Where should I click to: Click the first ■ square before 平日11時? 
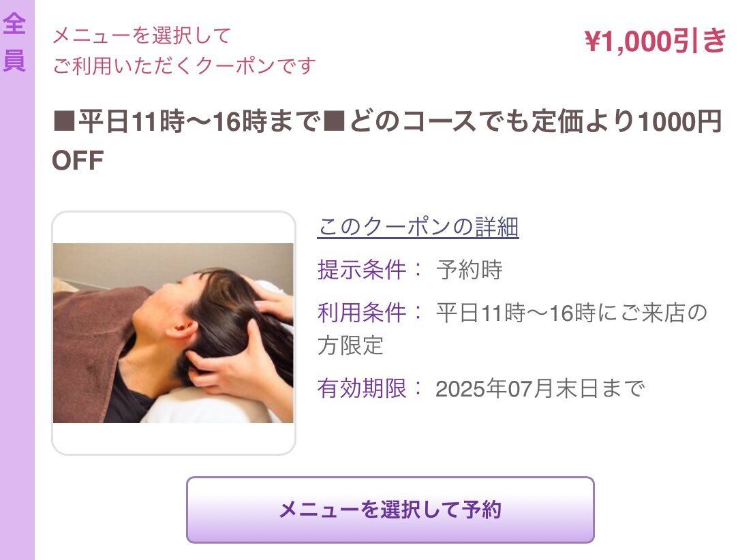tap(64, 121)
